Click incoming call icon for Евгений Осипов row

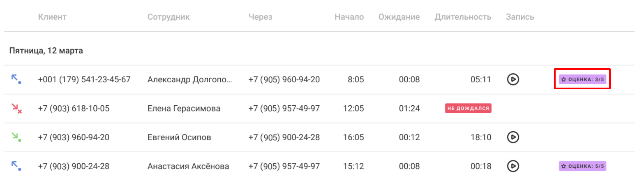[16, 137]
